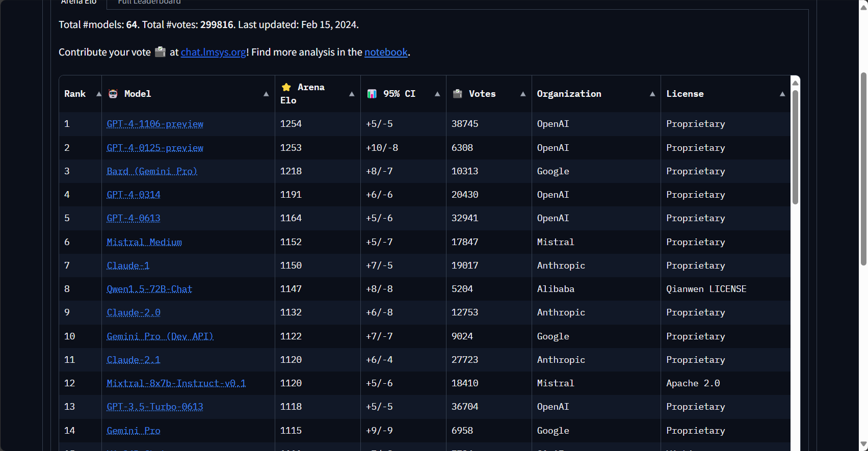Select votes cell 6308
This screenshot has width=868, height=451.
tap(462, 148)
